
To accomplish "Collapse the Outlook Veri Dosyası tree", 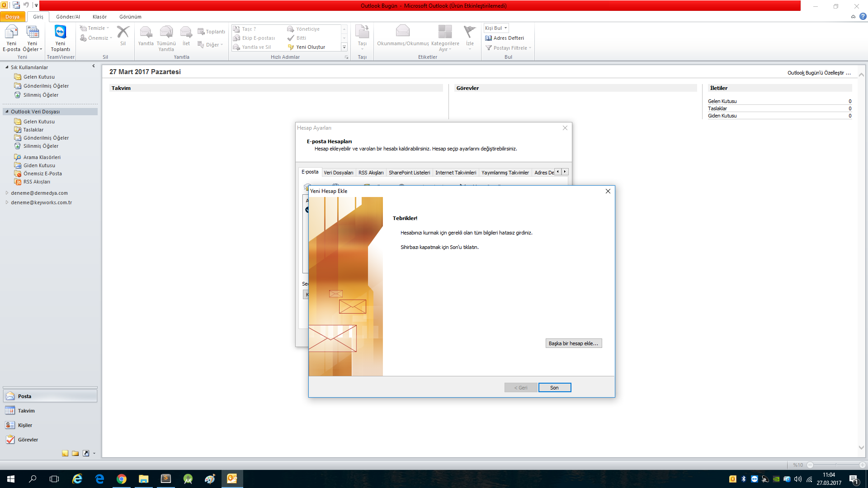I will pos(7,112).
